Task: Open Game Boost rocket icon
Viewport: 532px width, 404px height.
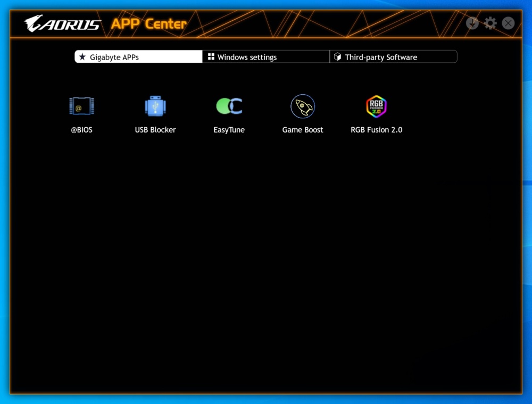Action: (x=303, y=106)
